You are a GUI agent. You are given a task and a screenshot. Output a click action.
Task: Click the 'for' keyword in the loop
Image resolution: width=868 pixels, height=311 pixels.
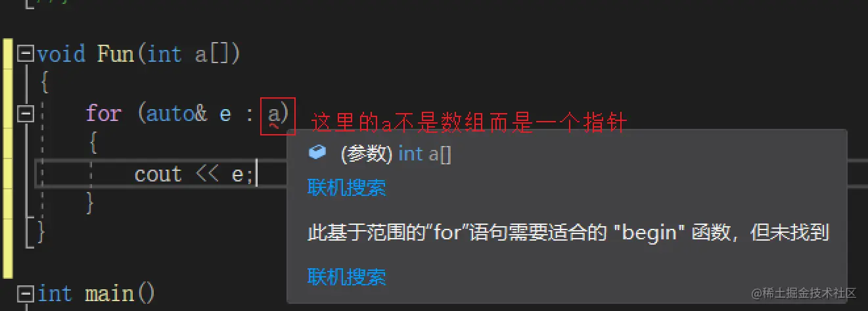103,114
